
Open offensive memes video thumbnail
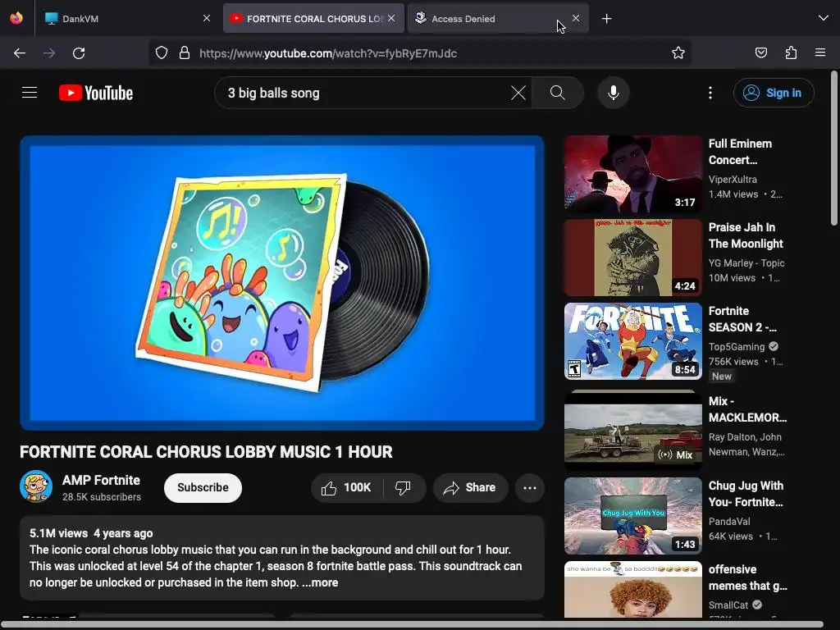[632, 589]
